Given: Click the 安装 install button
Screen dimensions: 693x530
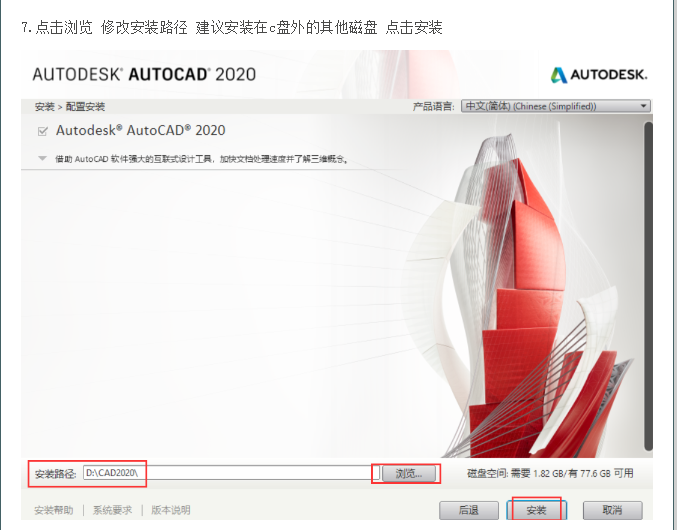Looking at the screenshot, I should click(537, 510).
